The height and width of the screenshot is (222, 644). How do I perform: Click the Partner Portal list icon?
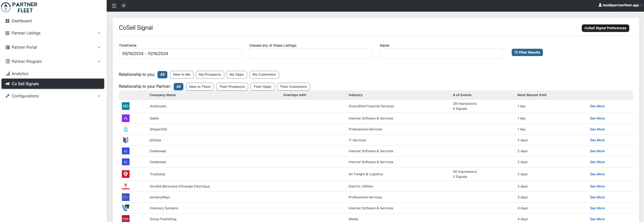8,47
